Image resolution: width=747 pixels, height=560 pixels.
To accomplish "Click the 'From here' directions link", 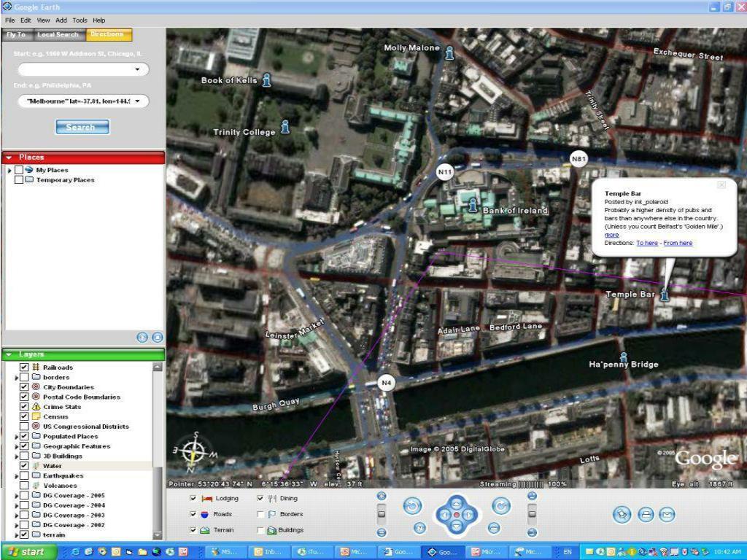I will (678, 243).
